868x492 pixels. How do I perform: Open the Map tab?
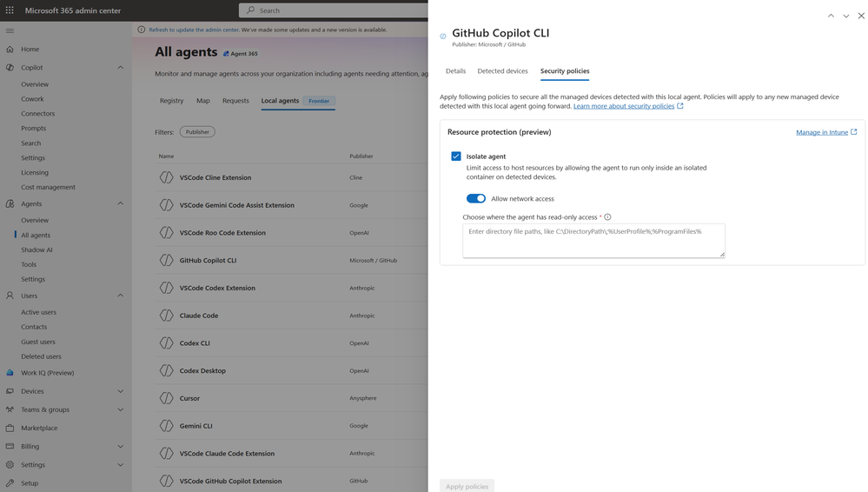[203, 101]
